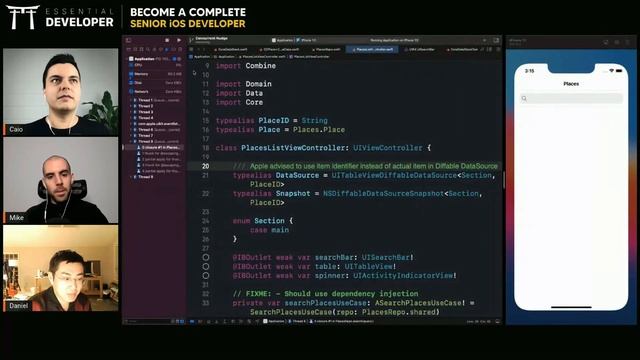640x360 pixels.
Task: Switch to the first editor tab
Action: pyautogui.click(x=232, y=49)
